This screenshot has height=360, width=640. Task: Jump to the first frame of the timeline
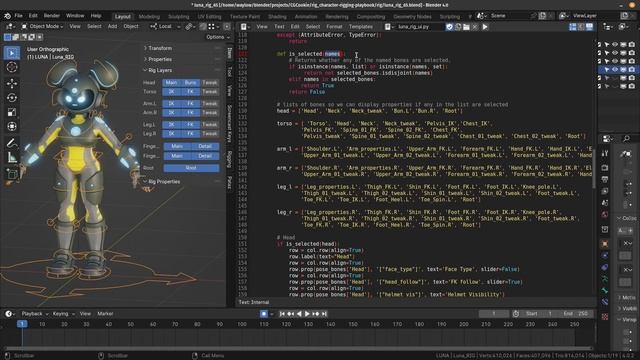click(282, 314)
